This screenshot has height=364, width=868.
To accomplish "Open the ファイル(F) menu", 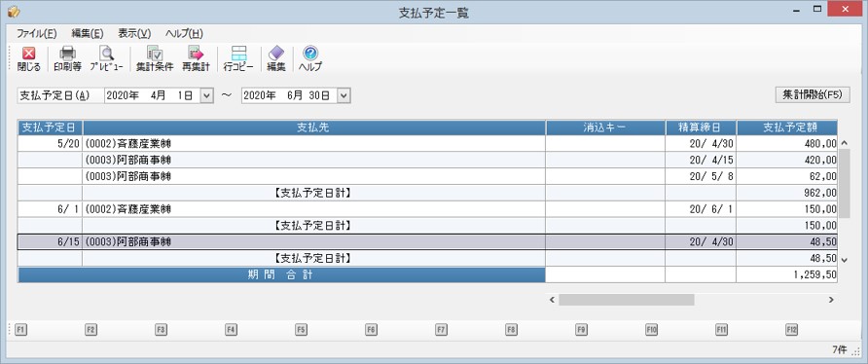I will (37, 33).
